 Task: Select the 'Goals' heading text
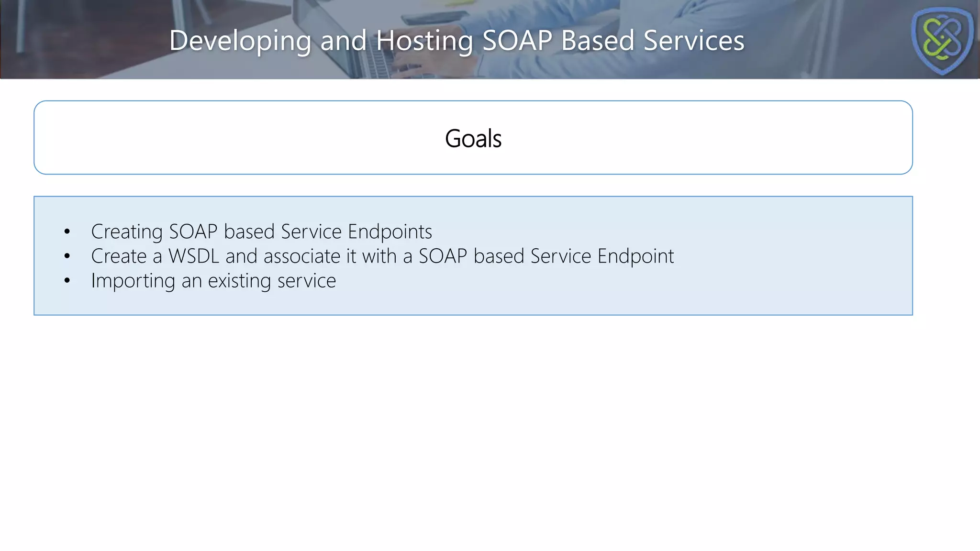point(473,139)
